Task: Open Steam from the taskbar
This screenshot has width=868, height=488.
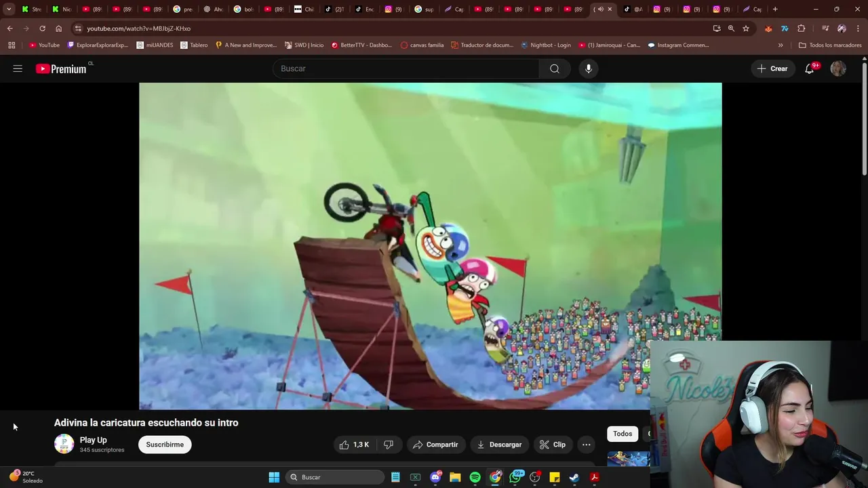Action: [574, 477]
